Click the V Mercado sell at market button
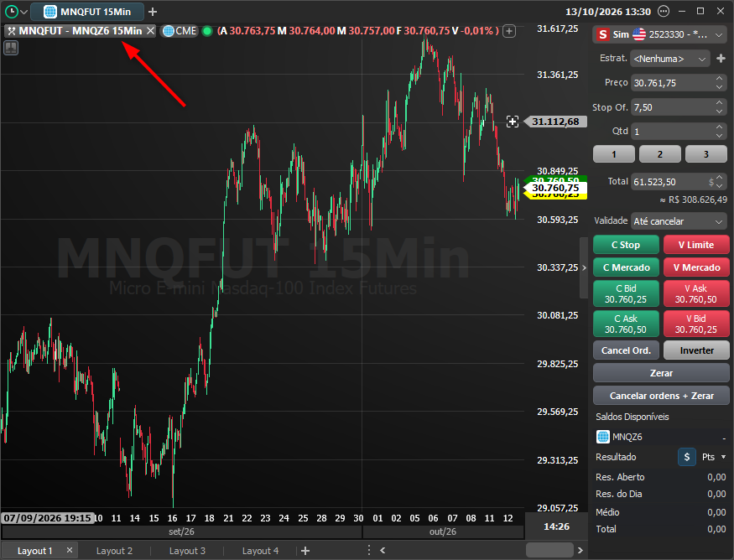Screen dimensions: 734x560 click(696, 267)
